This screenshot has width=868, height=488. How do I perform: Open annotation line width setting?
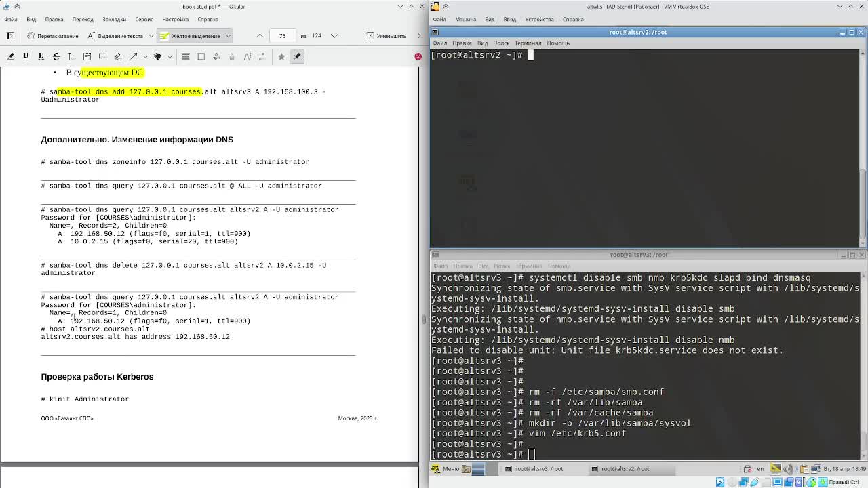point(185,56)
